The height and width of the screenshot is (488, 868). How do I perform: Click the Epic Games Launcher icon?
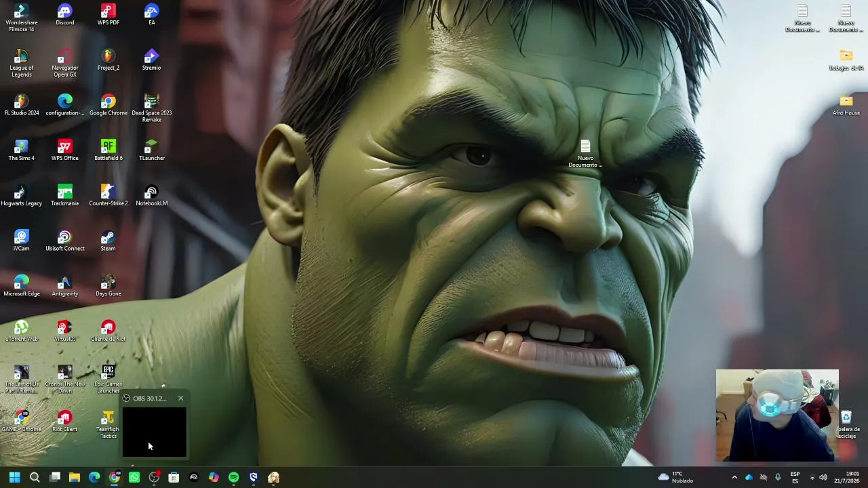(108, 380)
